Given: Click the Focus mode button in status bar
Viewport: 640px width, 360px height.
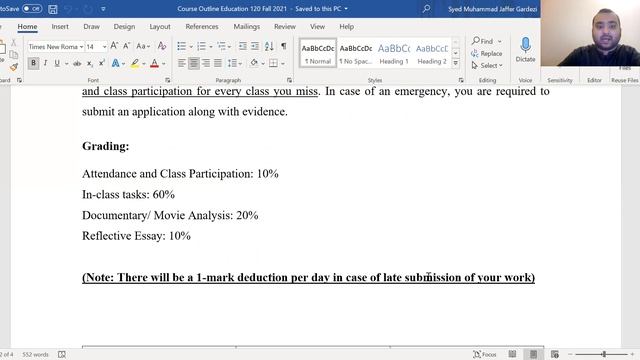Looking at the screenshot, I should click(485, 354).
